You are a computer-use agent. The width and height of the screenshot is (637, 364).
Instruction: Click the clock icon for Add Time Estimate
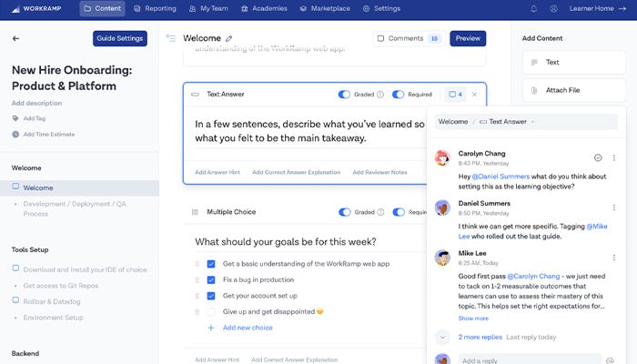(x=15, y=134)
